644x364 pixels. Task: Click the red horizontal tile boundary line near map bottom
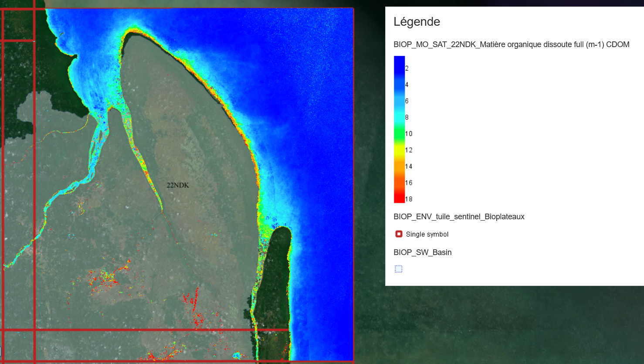click(144, 330)
